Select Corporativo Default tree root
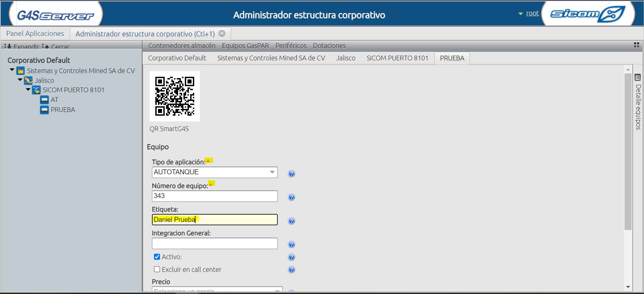Screen dimensions: 644x294 39,60
